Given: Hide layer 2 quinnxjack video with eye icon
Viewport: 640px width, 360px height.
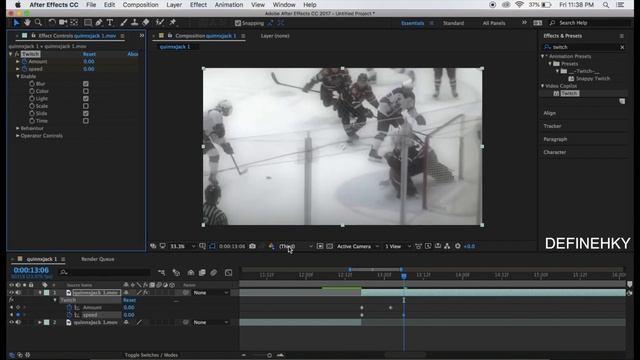Looking at the screenshot, I should point(11,322).
